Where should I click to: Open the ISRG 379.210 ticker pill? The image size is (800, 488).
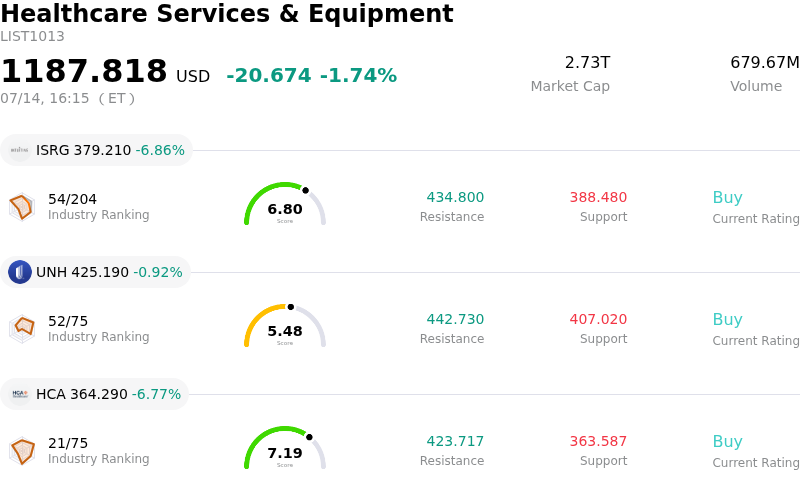(96, 150)
